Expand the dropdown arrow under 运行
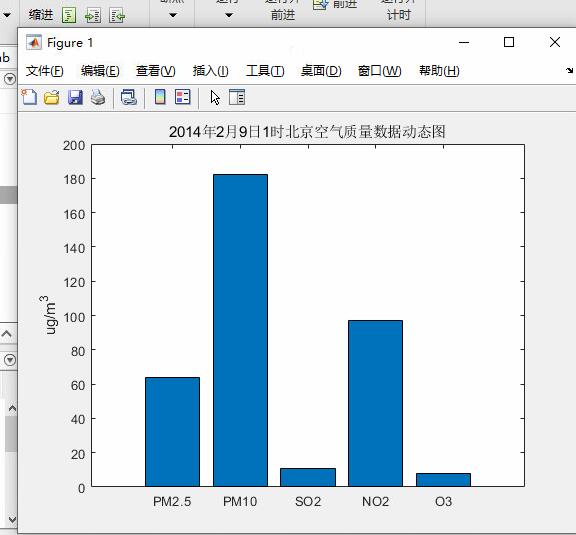The width and height of the screenshot is (576, 535). (x=228, y=15)
